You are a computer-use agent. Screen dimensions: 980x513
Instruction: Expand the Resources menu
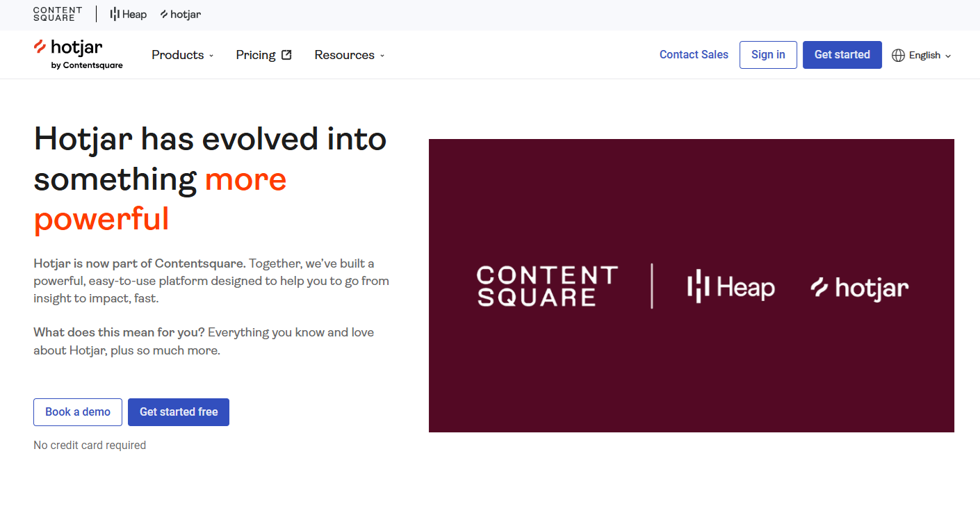tap(350, 55)
